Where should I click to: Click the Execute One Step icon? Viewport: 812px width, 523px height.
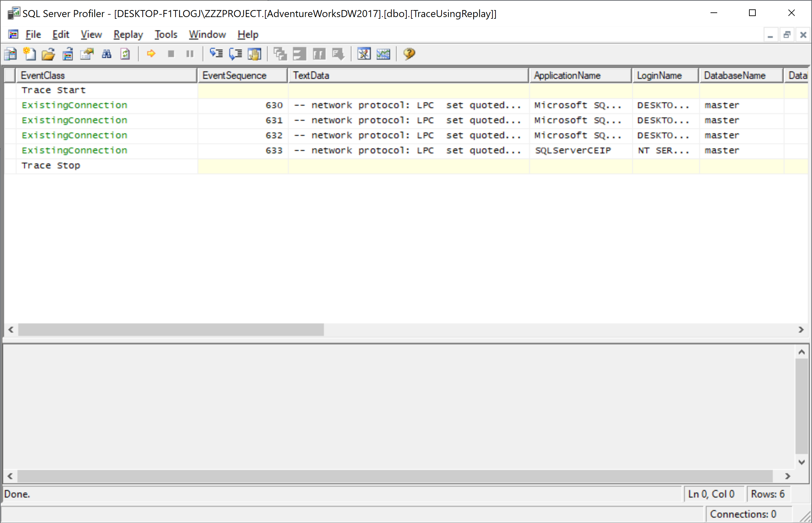pyautogui.click(x=216, y=54)
